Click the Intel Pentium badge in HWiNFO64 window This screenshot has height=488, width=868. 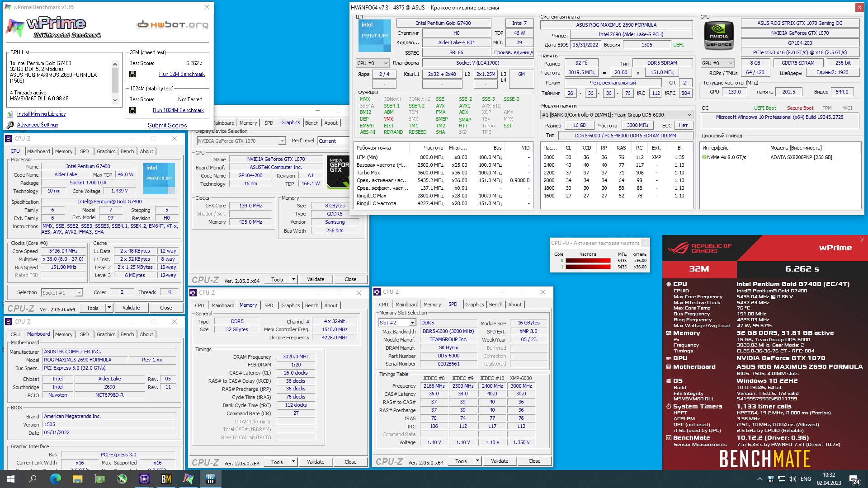click(374, 35)
